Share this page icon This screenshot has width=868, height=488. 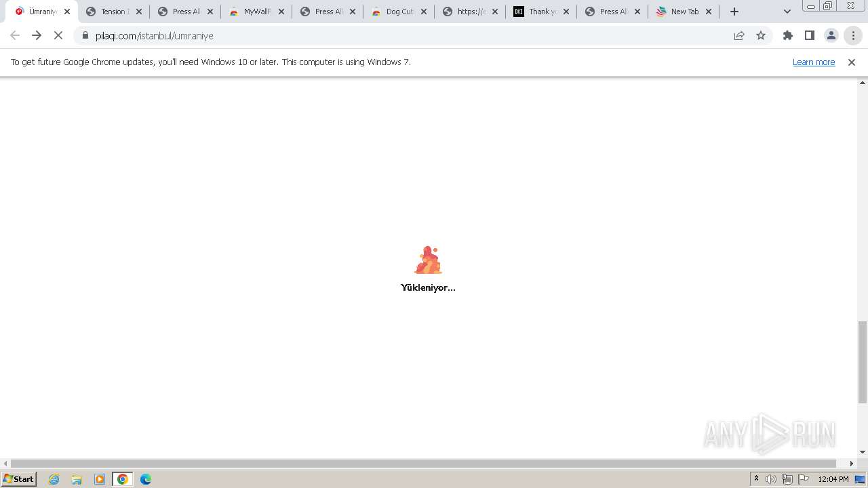coord(739,36)
